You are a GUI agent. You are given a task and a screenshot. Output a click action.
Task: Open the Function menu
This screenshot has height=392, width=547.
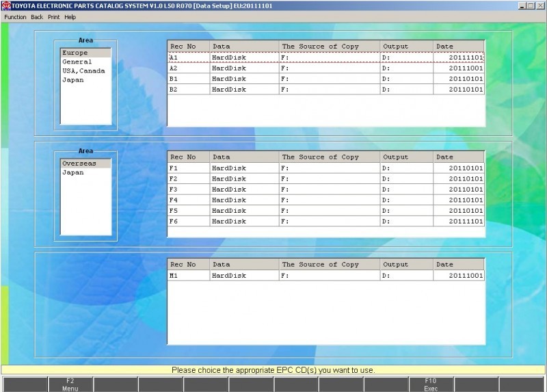tap(15, 17)
